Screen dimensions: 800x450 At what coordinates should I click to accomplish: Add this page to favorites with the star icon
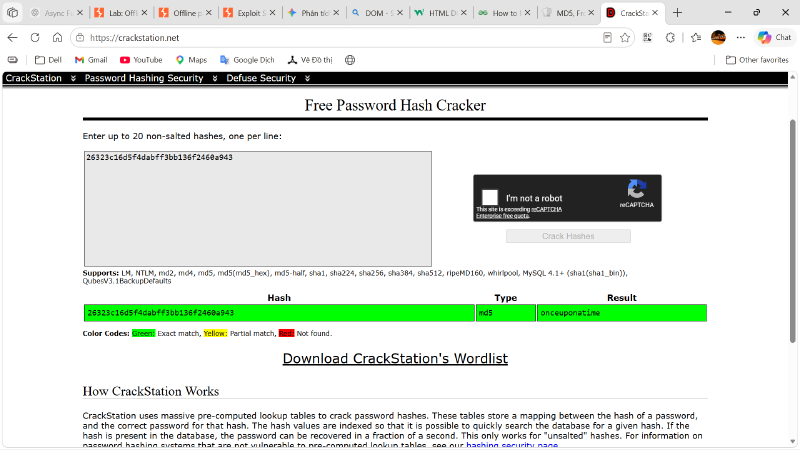point(624,37)
